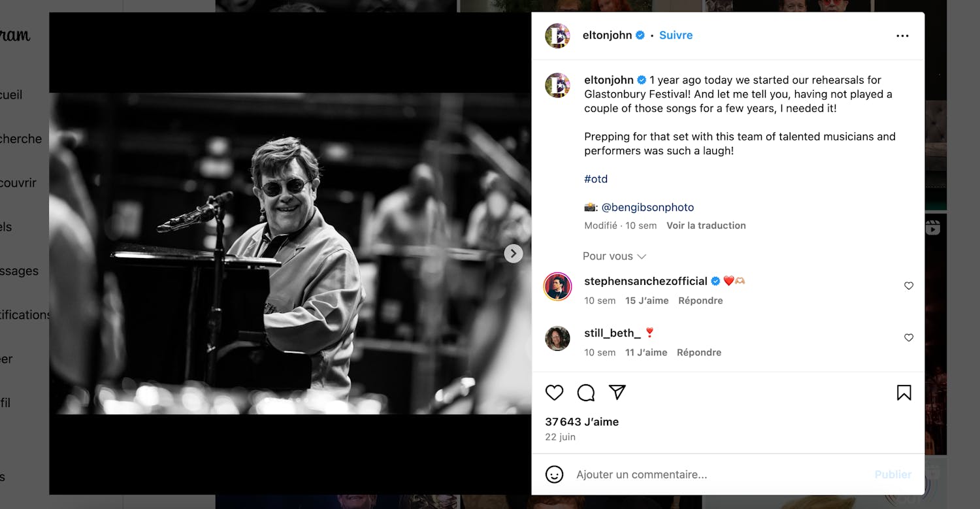Open the emoji picker smiley icon
Screen dimensions: 980x509
tap(554, 474)
